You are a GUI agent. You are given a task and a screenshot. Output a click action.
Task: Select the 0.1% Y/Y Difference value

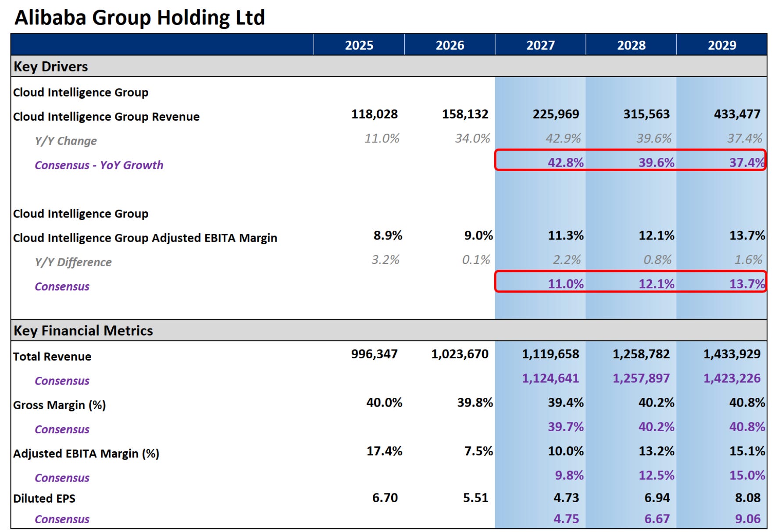476,260
